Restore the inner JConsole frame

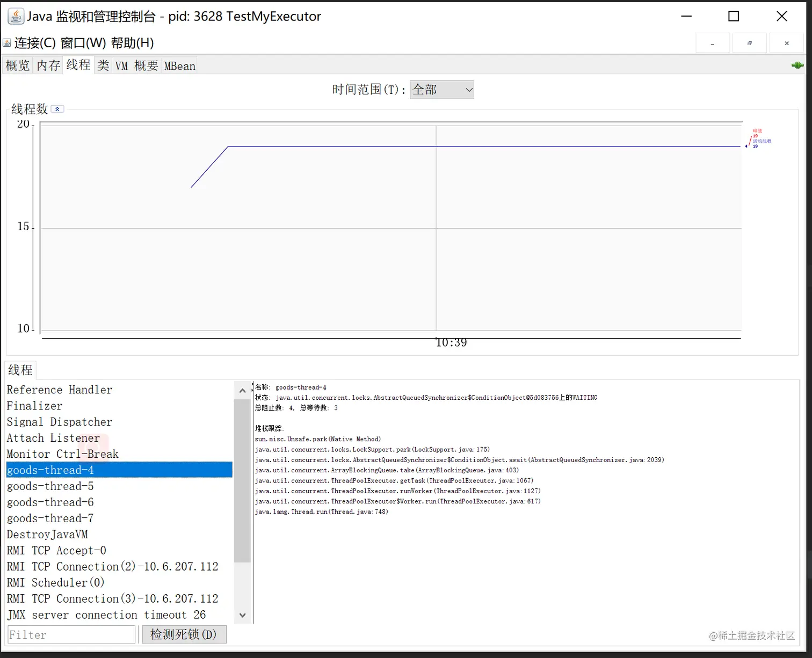pos(750,43)
